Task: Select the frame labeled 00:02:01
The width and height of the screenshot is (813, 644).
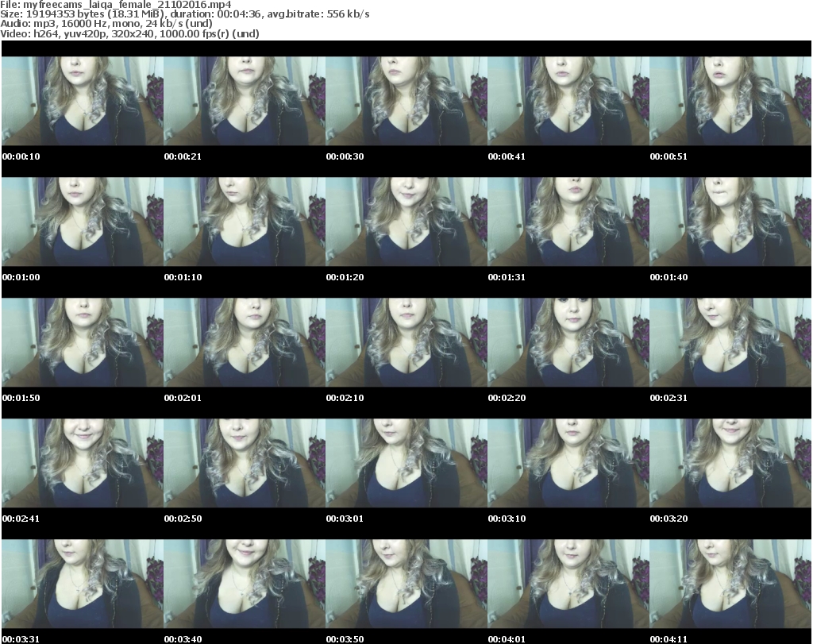Action: click(245, 342)
